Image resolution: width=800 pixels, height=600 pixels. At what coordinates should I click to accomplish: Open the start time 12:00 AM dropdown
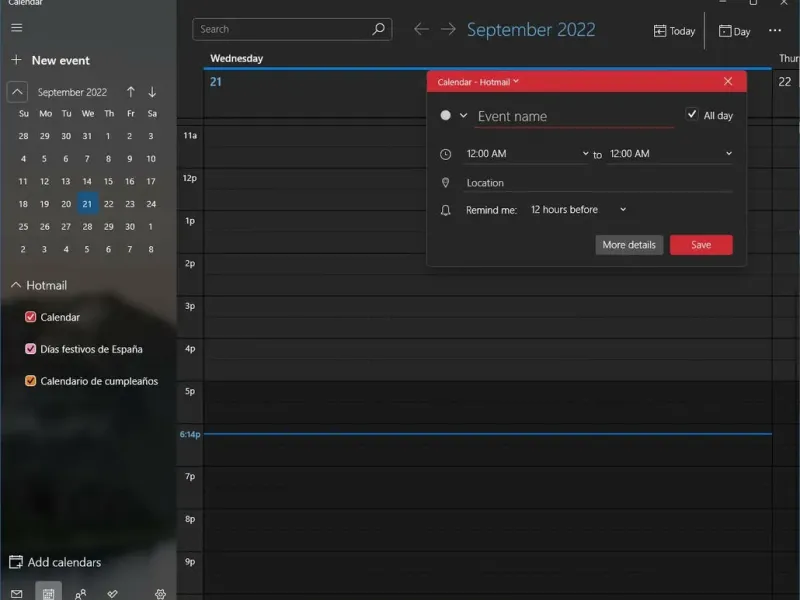pyautogui.click(x=527, y=154)
